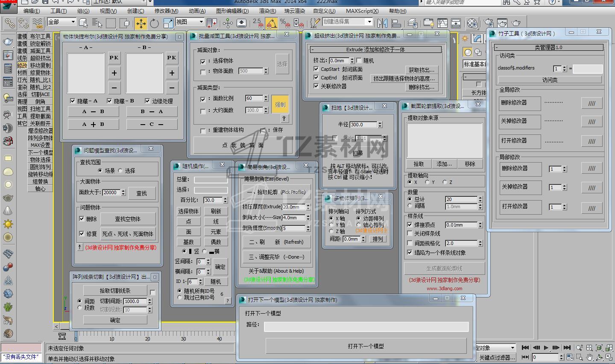Open the Mirror tool in the toolbar
Screen dimensions: 615x364
[383, 23]
